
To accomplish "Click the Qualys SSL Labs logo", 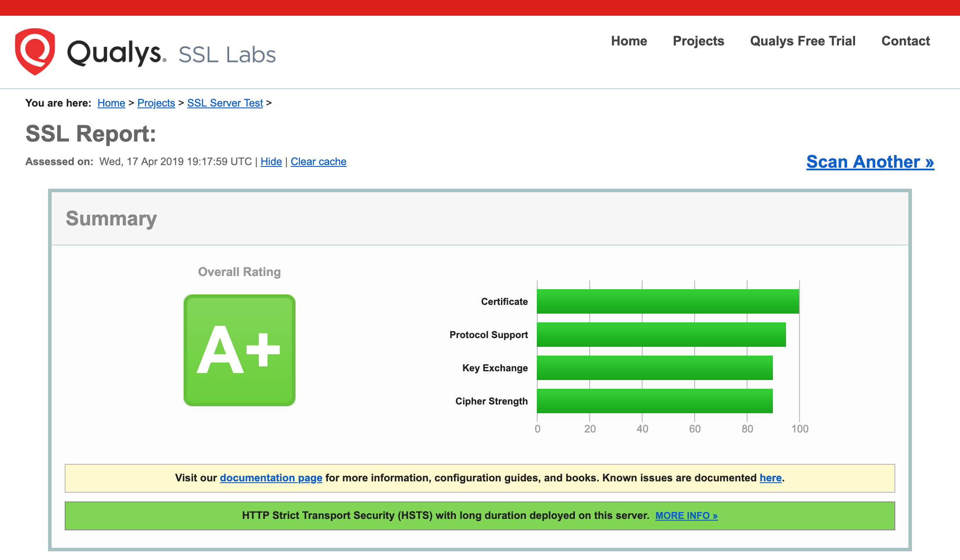I will point(144,52).
